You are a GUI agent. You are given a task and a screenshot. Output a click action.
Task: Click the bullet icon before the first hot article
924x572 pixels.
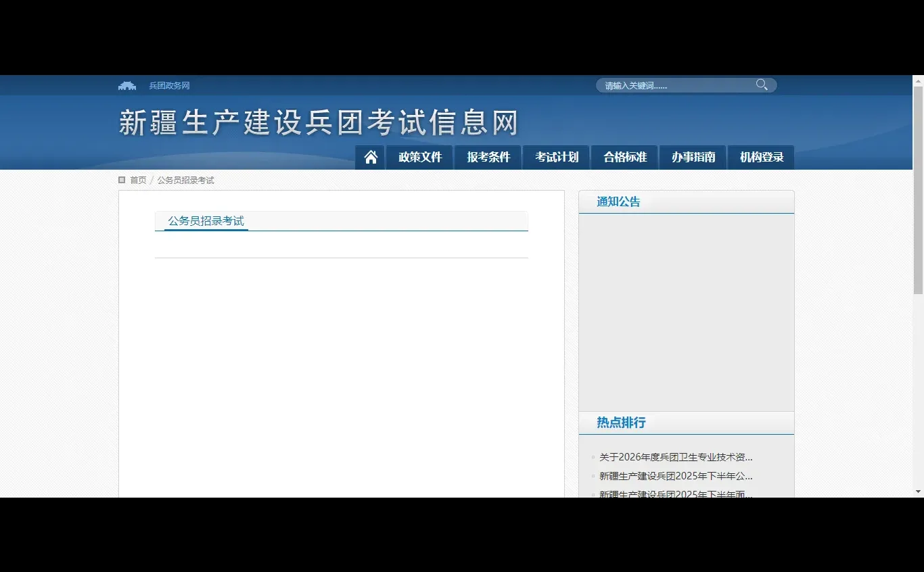point(592,457)
